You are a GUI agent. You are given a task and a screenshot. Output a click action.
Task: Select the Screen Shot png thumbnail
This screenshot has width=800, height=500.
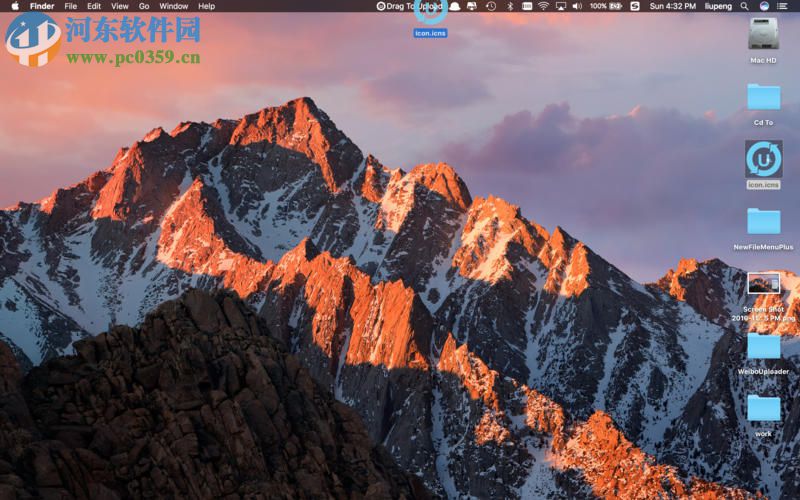tap(763, 283)
